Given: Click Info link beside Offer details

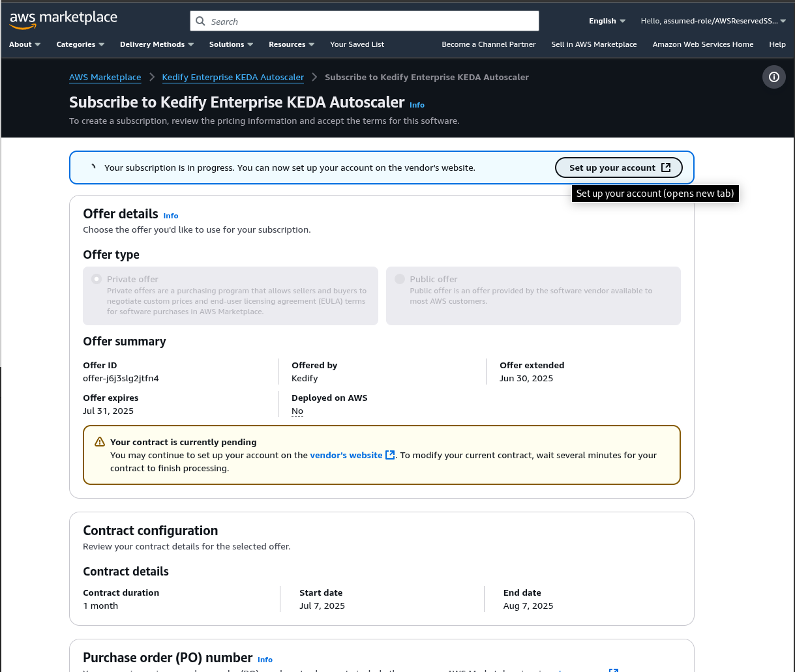Looking at the screenshot, I should (x=171, y=216).
